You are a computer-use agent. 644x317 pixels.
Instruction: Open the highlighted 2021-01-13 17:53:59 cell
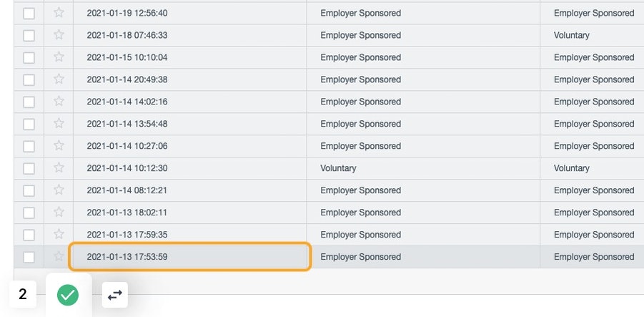[189, 257]
